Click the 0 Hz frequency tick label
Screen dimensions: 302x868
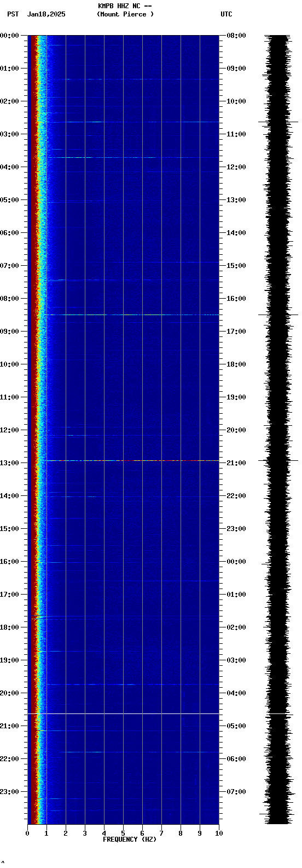(27, 833)
